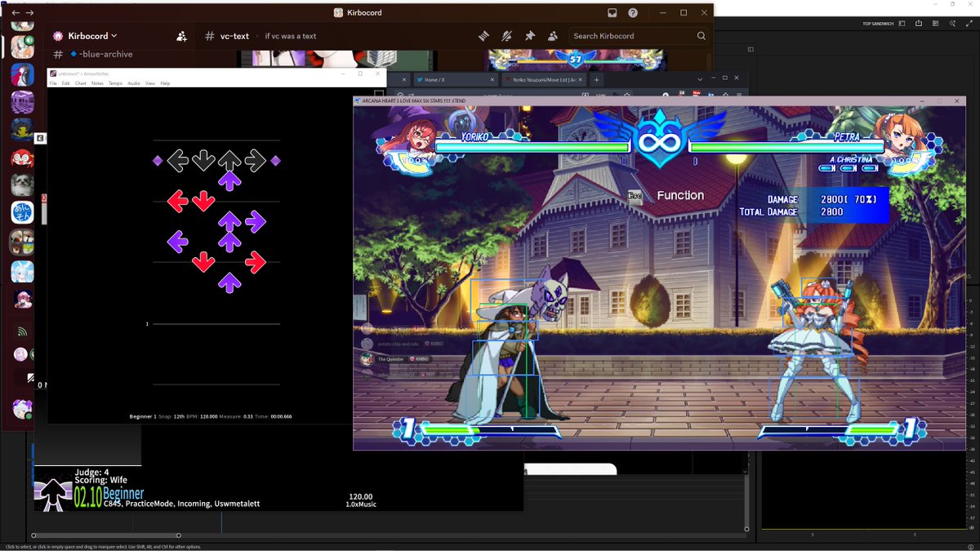Screen dimensions: 980x551
Task: Switch to Yoriko Yasuzumi Move List tab
Action: 544,80
